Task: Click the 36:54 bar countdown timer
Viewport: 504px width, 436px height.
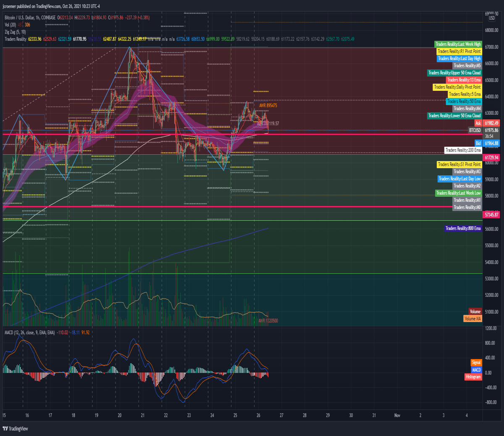Action: click(489, 136)
